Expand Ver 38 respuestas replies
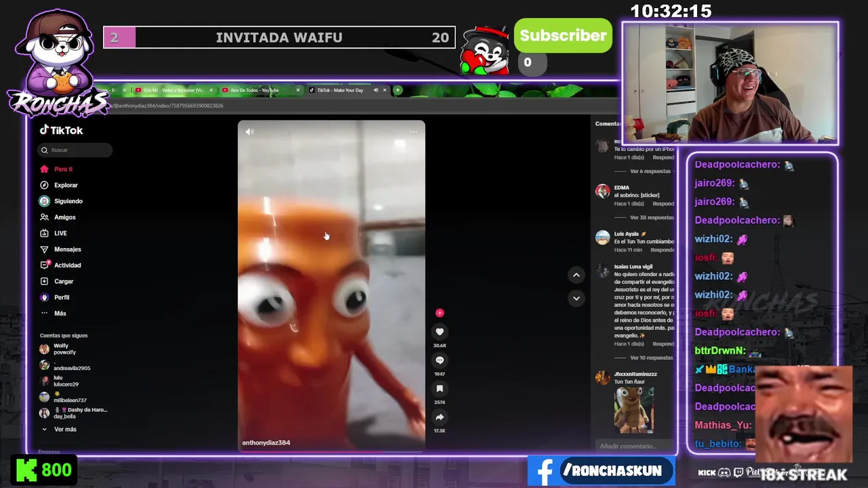Screen dimensions: 868x488 click(651, 218)
